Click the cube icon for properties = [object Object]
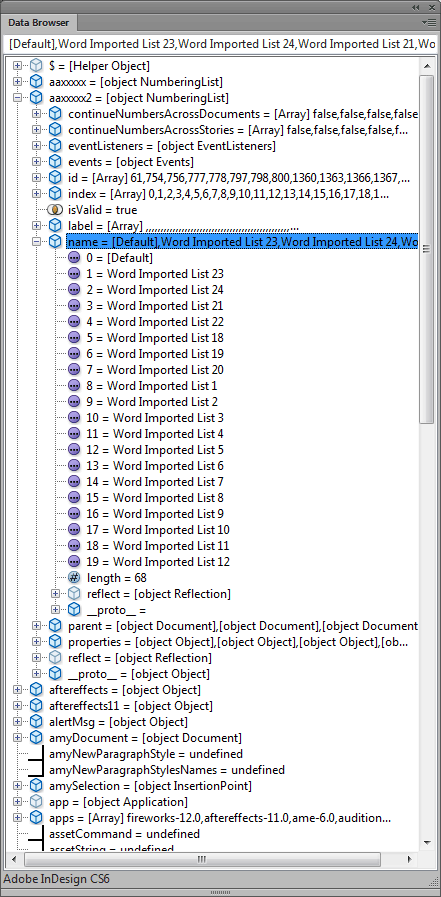 pyautogui.click(x=55, y=642)
